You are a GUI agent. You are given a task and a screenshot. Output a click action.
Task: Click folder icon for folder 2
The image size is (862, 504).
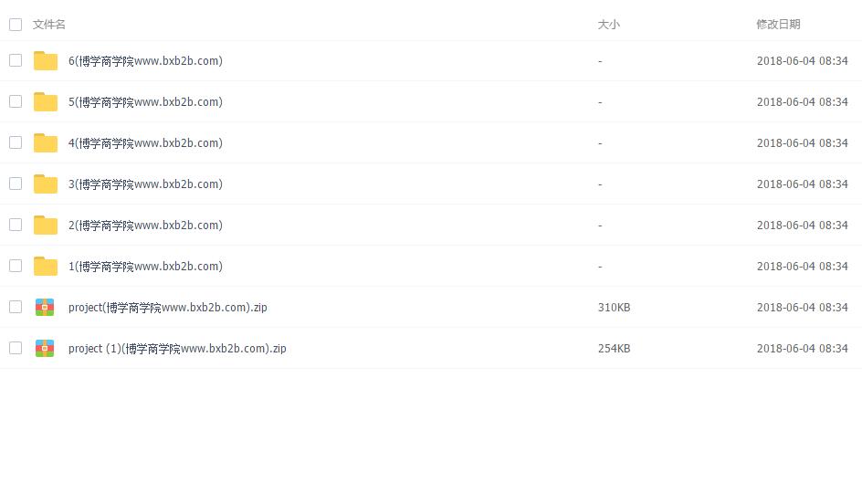pyautogui.click(x=45, y=226)
